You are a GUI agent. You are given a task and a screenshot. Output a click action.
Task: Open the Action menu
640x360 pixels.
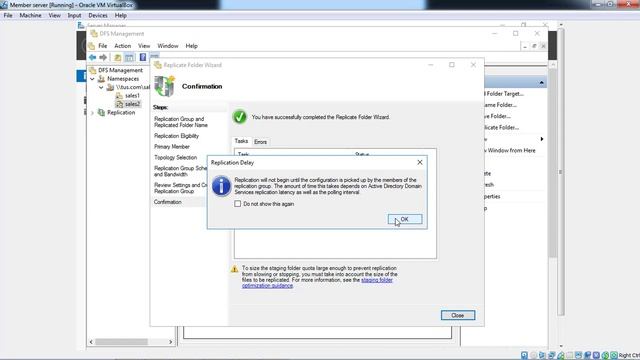[122, 46]
